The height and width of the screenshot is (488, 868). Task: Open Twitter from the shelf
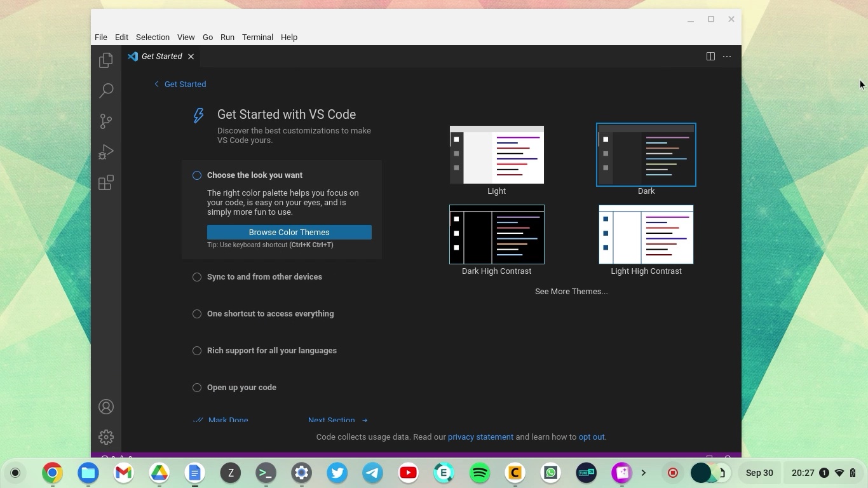click(337, 473)
